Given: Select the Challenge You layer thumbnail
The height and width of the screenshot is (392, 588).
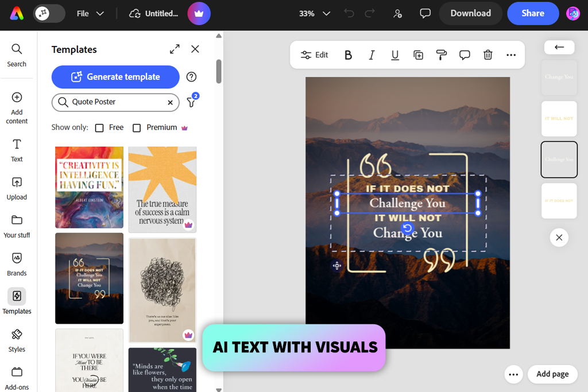Looking at the screenshot, I should coord(559,160).
